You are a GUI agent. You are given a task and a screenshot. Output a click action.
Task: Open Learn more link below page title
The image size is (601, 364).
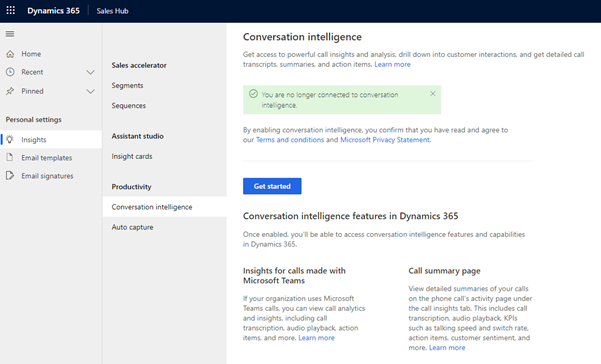point(392,64)
